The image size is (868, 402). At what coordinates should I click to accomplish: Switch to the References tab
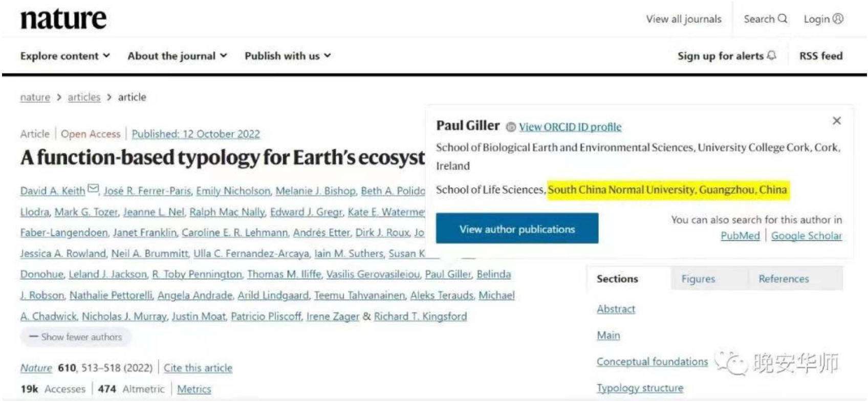(784, 279)
